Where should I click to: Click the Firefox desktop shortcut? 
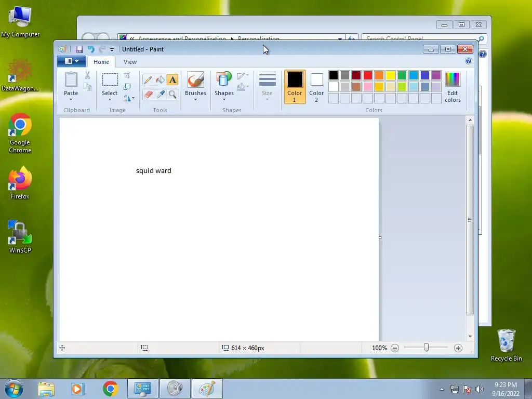click(x=20, y=183)
